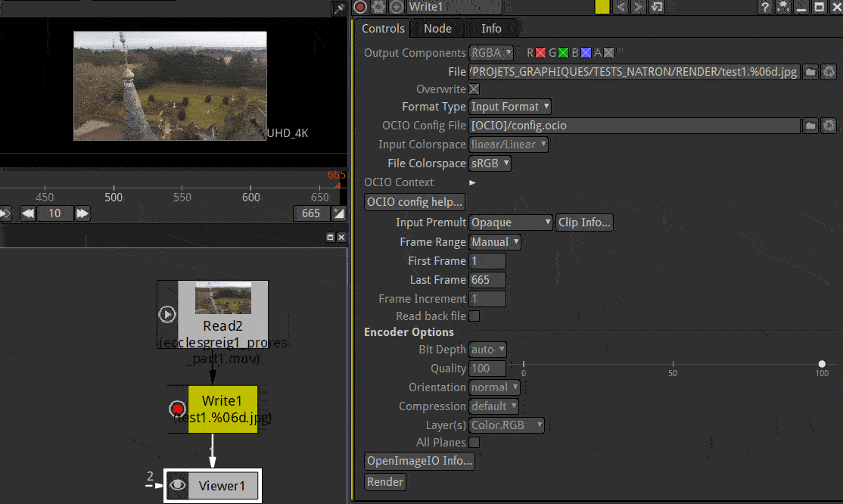Center on node icon in the Write1 header

(x=397, y=7)
